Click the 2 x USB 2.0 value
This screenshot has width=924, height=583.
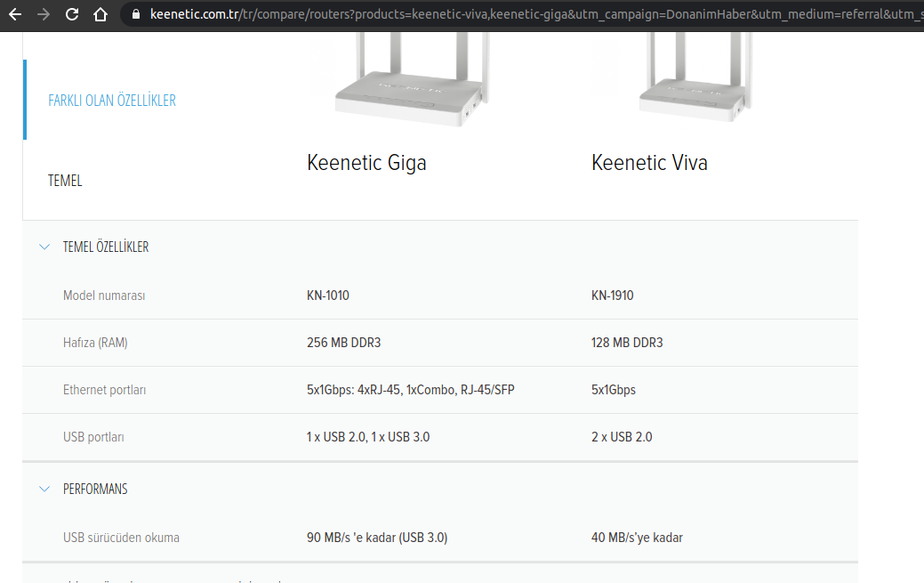623,437
